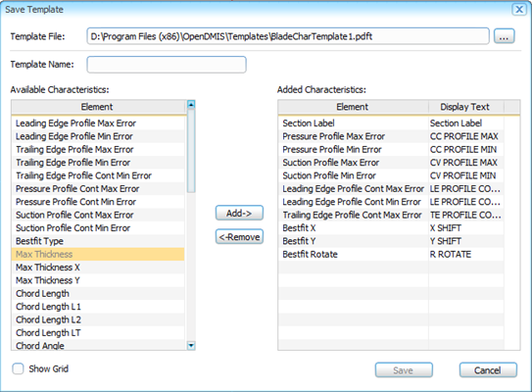Select Pressure Profile Max Error added row
532x392 pixels.
(x=391, y=136)
